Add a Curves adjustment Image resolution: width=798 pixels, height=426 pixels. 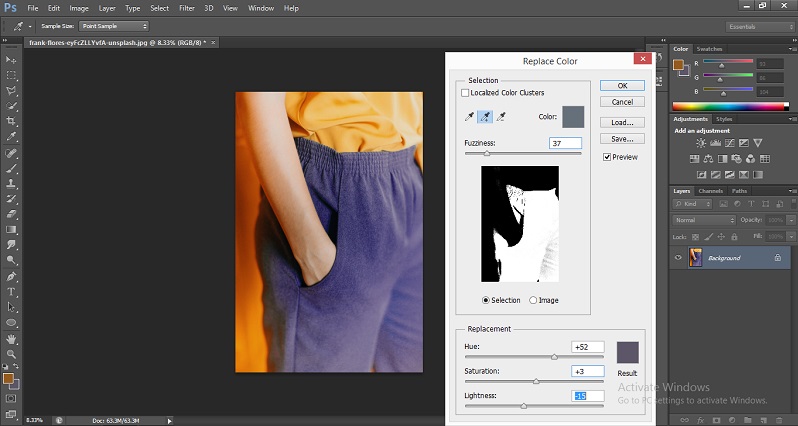click(x=729, y=143)
